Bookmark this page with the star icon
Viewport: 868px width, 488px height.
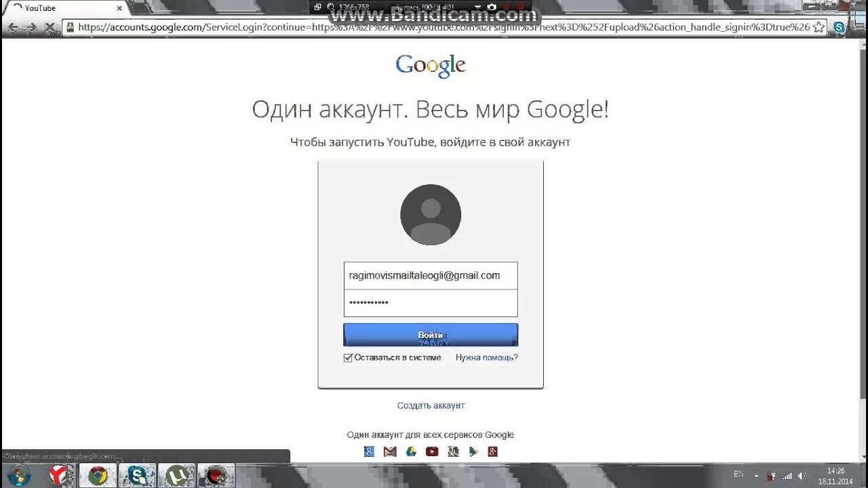pos(818,27)
